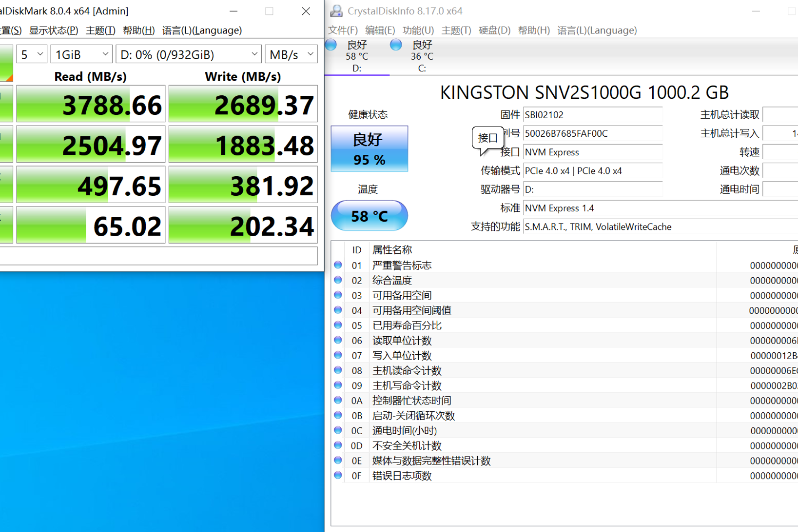Click the 标准 field NVM Express 1.4
The height and width of the screenshot is (532, 798).
tap(661, 208)
